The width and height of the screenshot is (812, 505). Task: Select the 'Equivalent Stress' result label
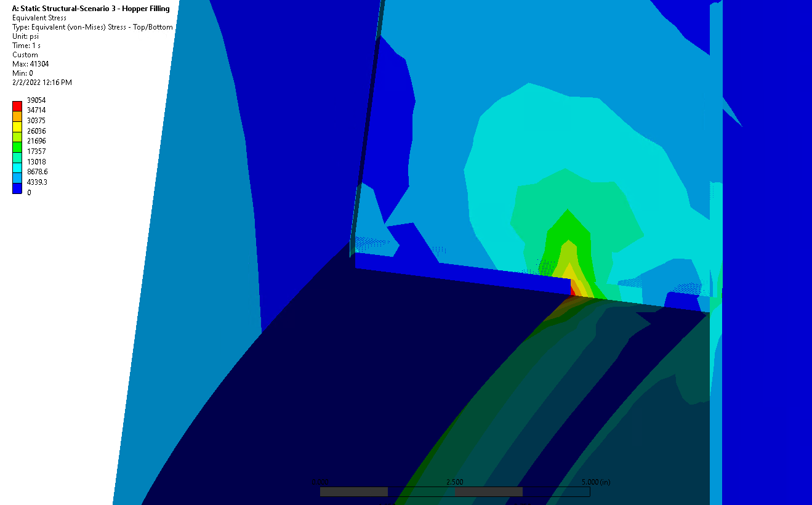click(x=39, y=18)
